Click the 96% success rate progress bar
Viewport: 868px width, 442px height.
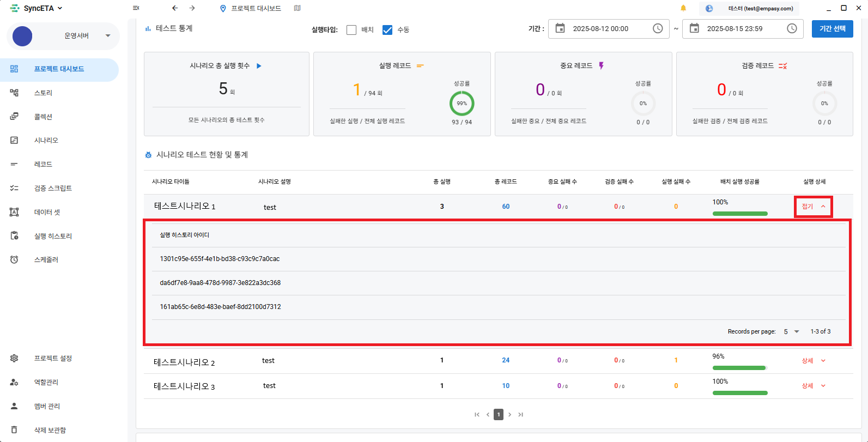point(739,368)
